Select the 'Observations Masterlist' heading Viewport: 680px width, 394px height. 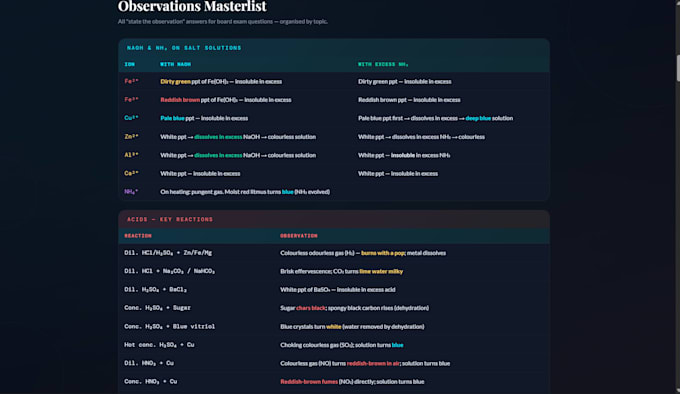click(x=192, y=7)
